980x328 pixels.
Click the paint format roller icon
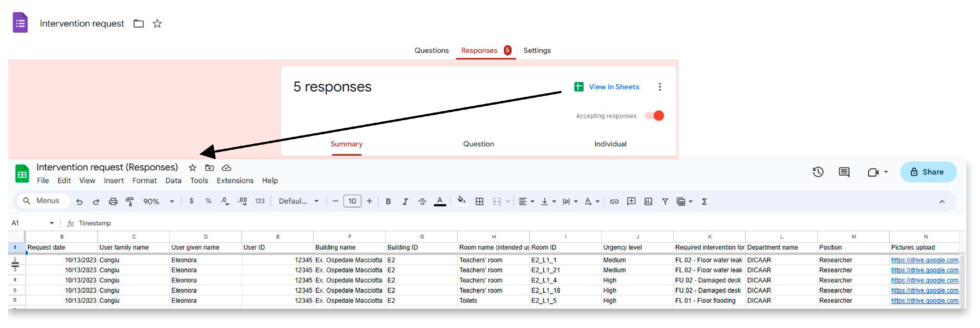tap(130, 201)
